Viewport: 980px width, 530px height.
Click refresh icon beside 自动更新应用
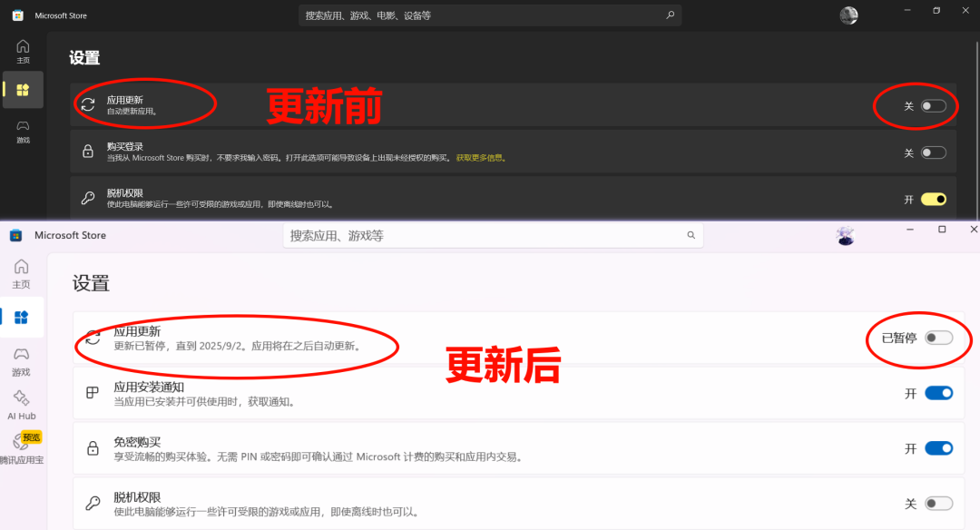coord(88,104)
